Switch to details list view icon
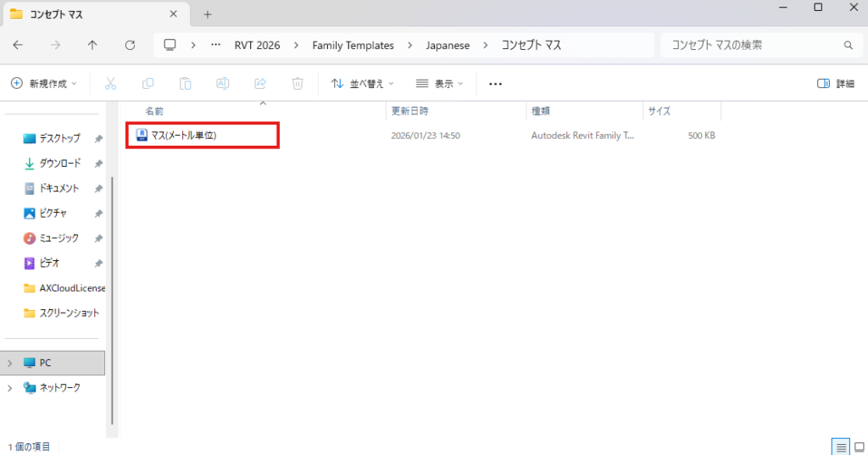Image resolution: width=868 pixels, height=455 pixels. [840, 446]
